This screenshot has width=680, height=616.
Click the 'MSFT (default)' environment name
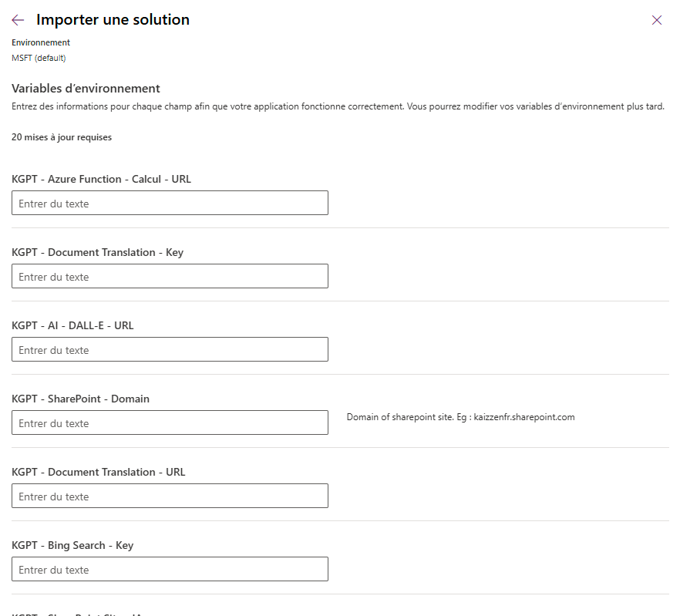pyautogui.click(x=39, y=58)
